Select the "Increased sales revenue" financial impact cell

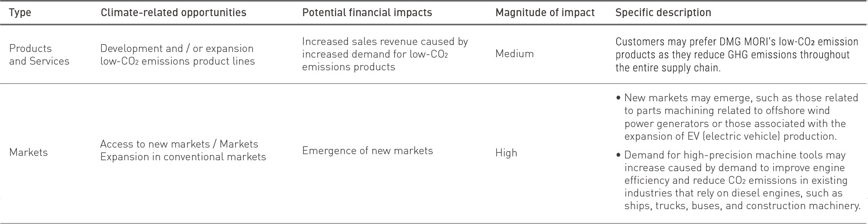tap(385, 54)
